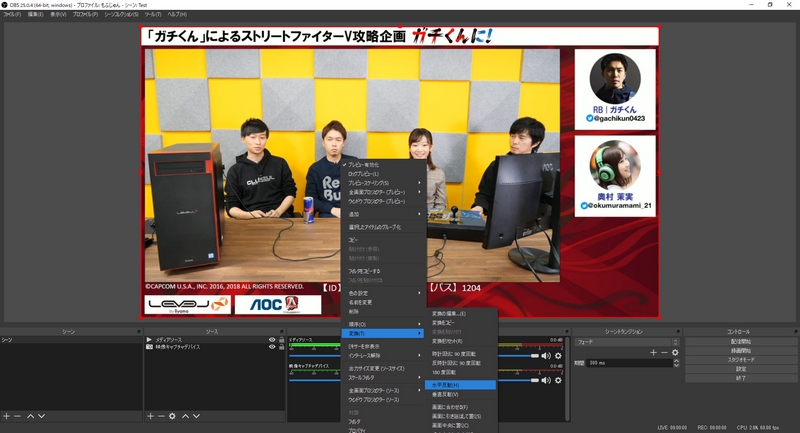Move source up in Sources panel
The image size is (800, 433).
pos(186,416)
